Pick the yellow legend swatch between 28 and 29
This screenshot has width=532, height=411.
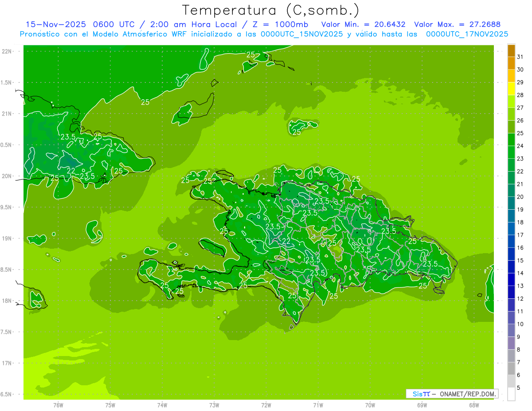click(511, 89)
